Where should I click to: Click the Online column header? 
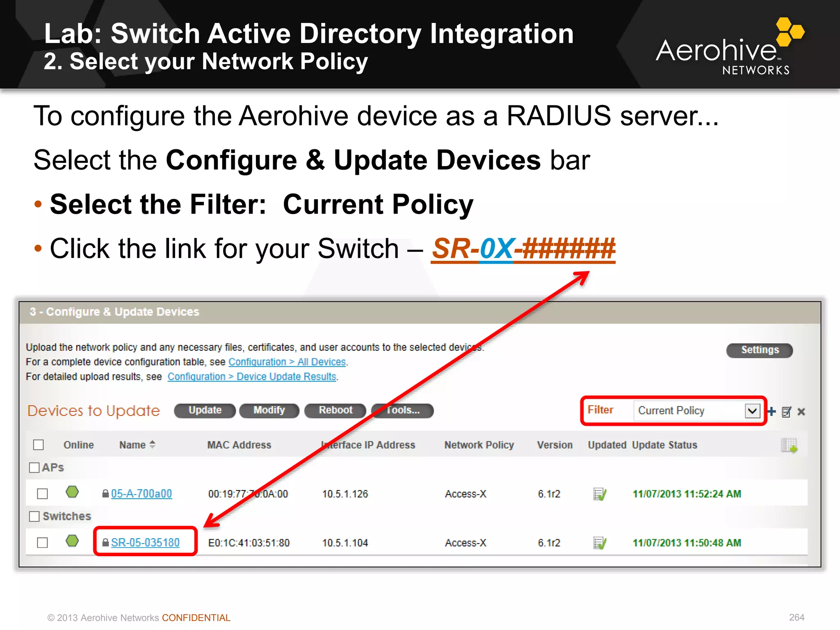79,445
